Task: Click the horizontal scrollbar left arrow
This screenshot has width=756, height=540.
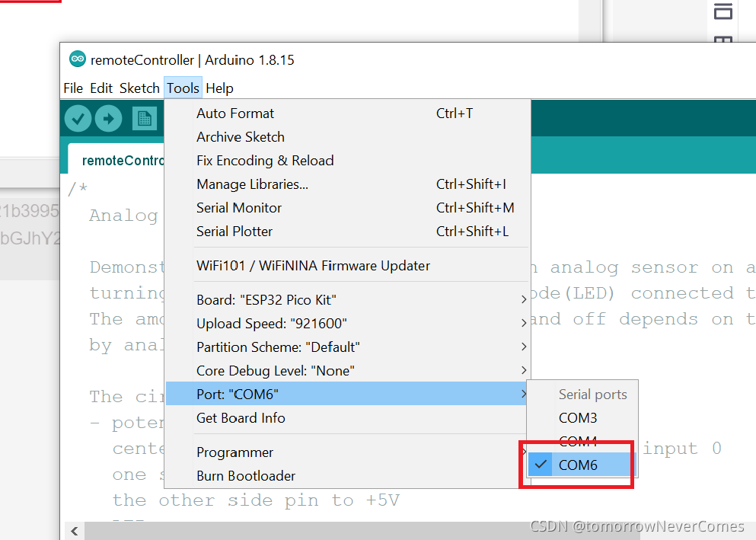Action: pyautogui.click(x=75, y=531)
